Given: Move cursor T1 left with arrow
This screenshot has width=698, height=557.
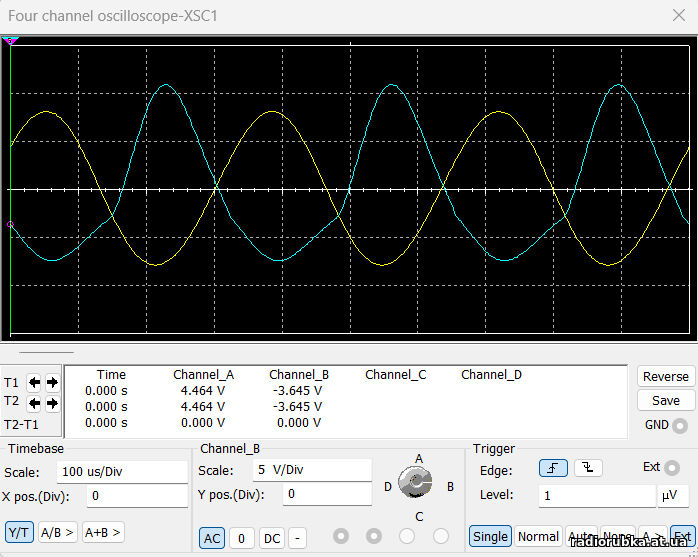Looking at the screenshot, I should pos(34,382).
